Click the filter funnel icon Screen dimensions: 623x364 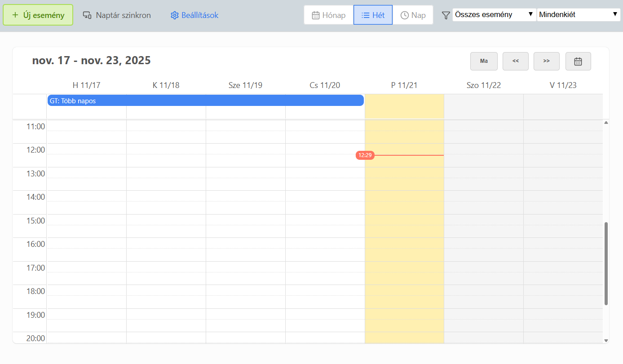pyautogui.click(x=446, y=15)
